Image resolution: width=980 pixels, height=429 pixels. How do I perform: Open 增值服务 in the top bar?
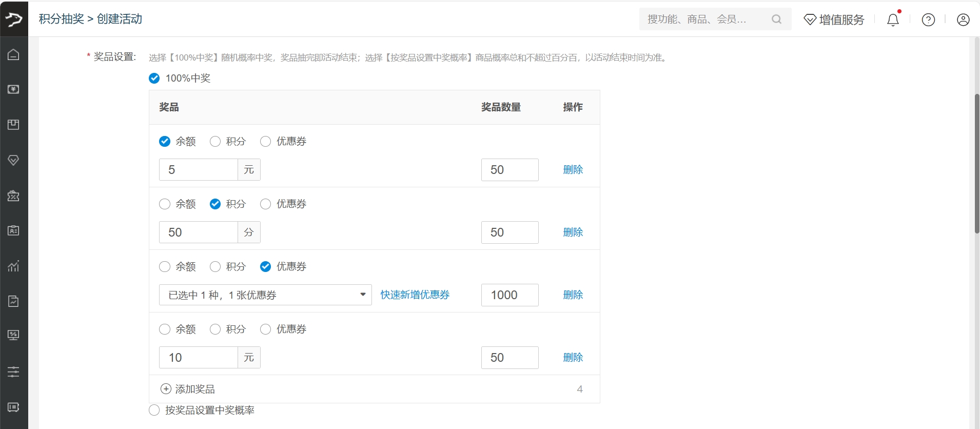pos(834,19)
